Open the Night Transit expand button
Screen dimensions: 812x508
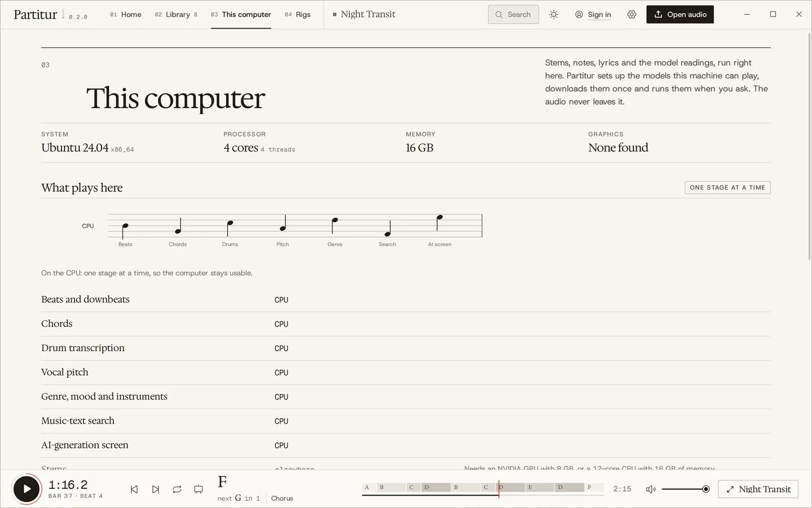(x=758, y=489)
